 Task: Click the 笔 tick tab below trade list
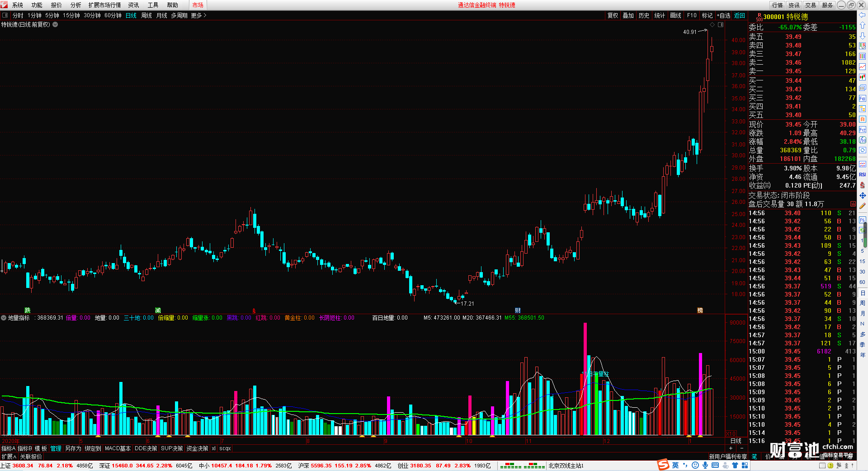point(754,457)
